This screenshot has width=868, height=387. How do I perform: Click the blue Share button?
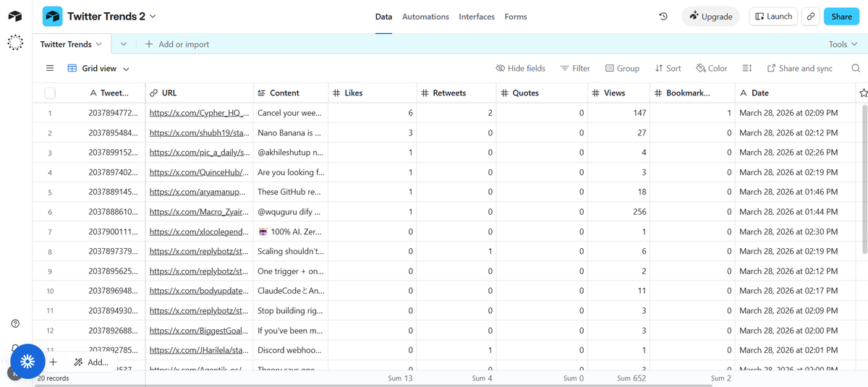[842, 17]
